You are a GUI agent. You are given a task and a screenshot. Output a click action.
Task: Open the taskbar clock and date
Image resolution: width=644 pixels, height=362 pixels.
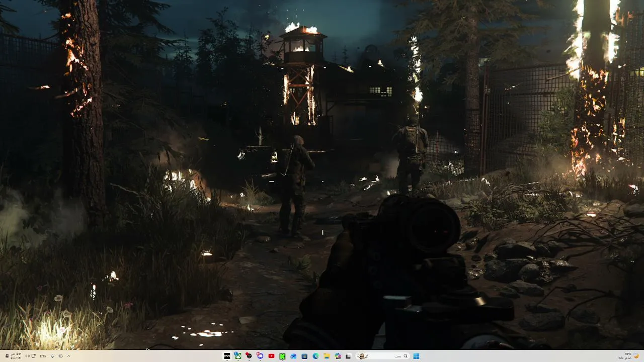pyautogui.click(x=16, y=356)
